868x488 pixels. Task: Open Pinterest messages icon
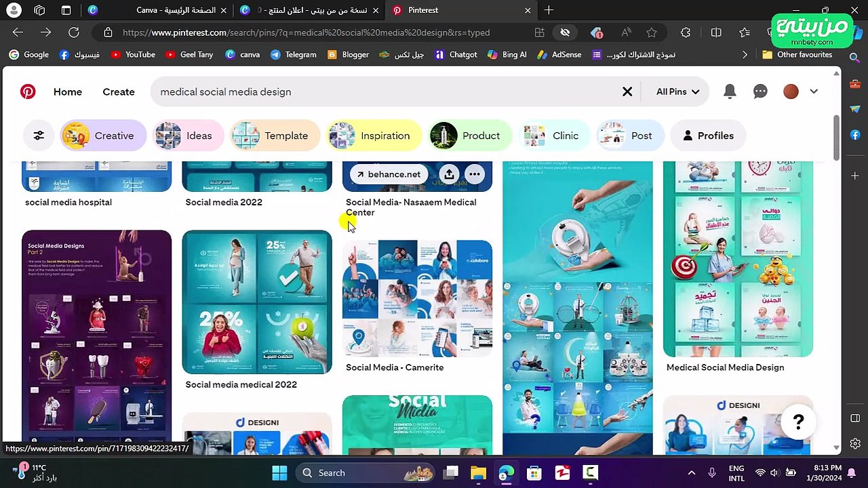(x=760, y=91)
